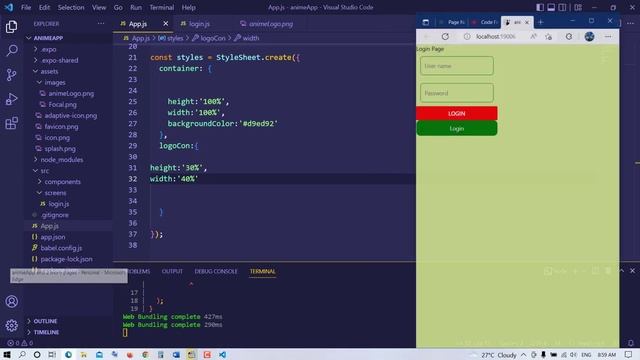This screenshot has width=640, height=360.
Task: Click the Explorer more actions ellipsis
Action: click(x=101, y=24)
